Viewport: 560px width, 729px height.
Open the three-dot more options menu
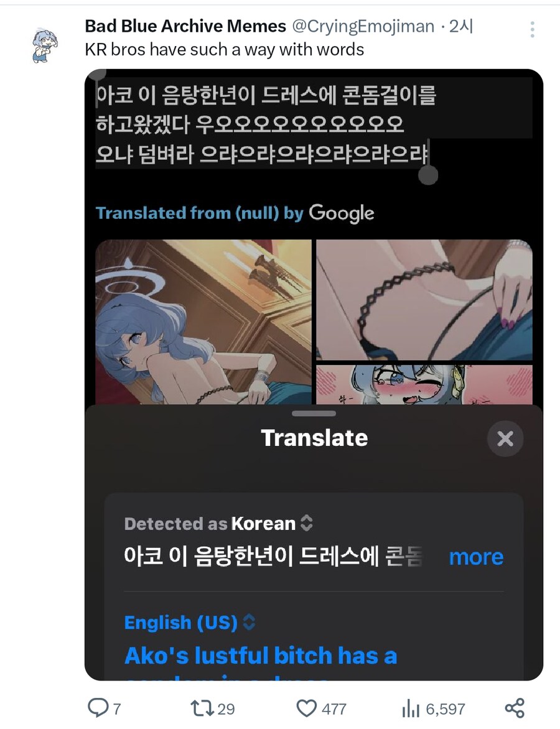pos(532,29)
